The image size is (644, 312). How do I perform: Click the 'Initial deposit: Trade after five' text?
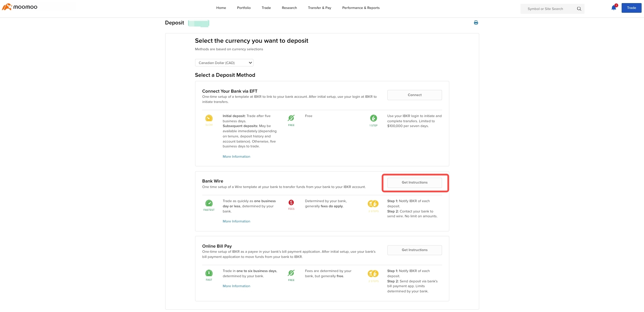tap(247, 116)
